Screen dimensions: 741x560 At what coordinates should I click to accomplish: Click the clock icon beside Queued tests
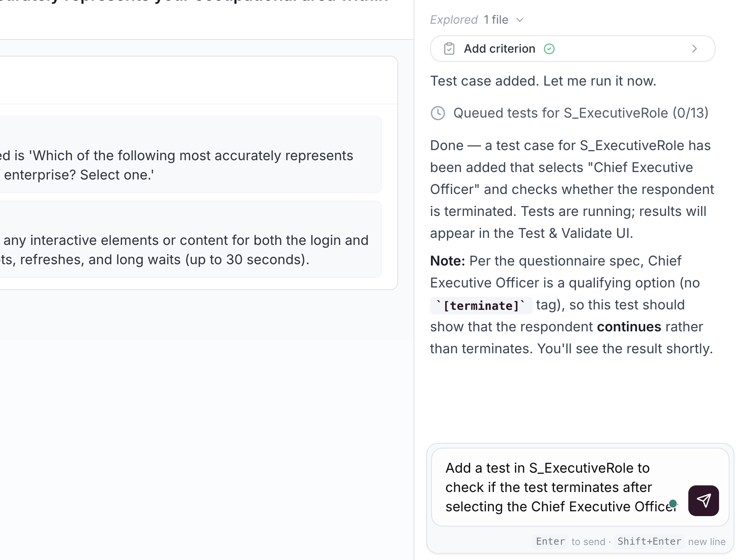(438, 113)
